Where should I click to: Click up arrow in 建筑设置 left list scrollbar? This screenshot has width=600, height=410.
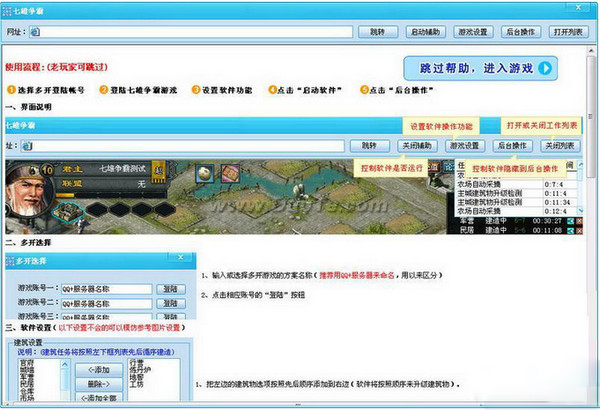click(65, 364)
